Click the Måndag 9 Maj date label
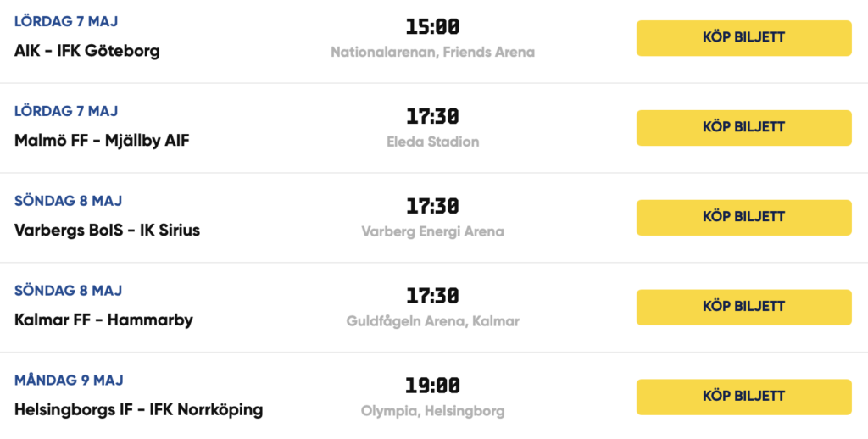 pos(69,381)
